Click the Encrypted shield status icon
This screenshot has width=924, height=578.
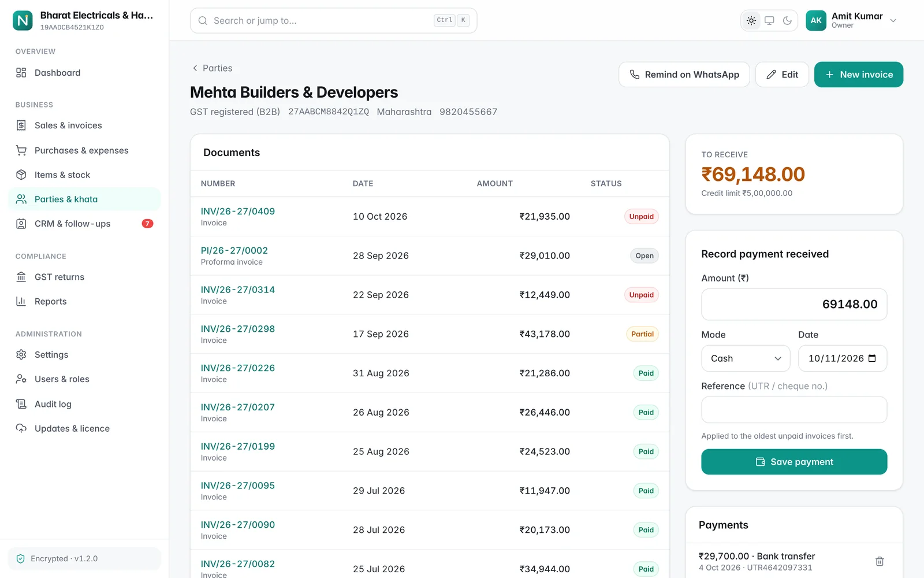(21, 559)
